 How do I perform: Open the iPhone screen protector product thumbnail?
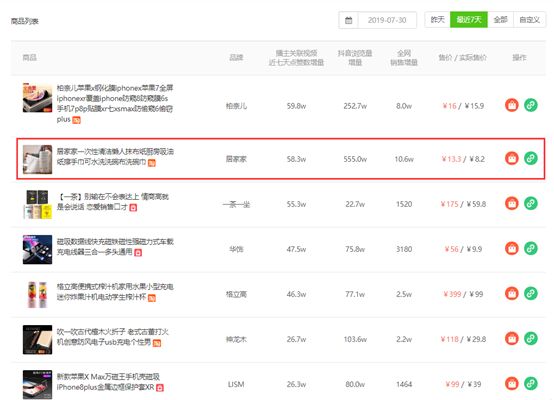point(37,98)
